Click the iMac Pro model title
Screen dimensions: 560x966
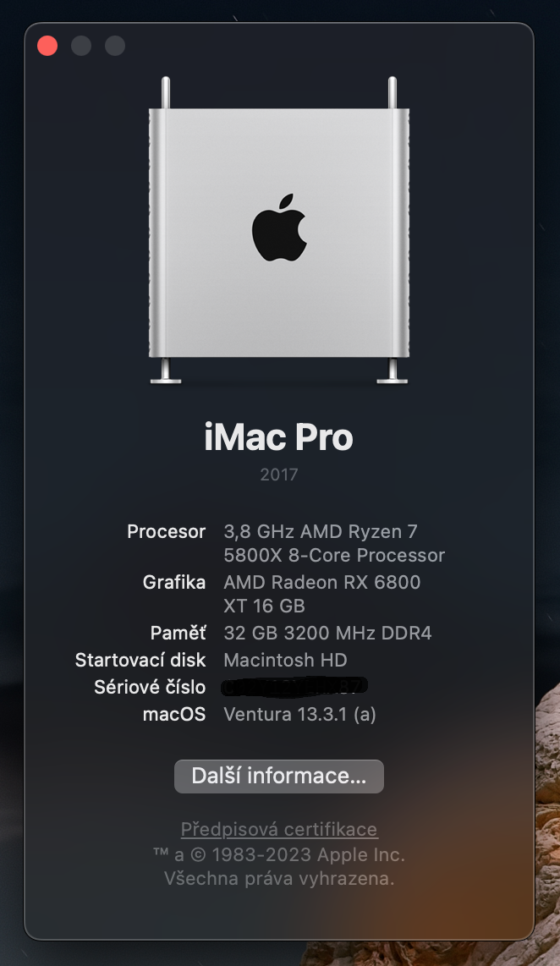279,437
